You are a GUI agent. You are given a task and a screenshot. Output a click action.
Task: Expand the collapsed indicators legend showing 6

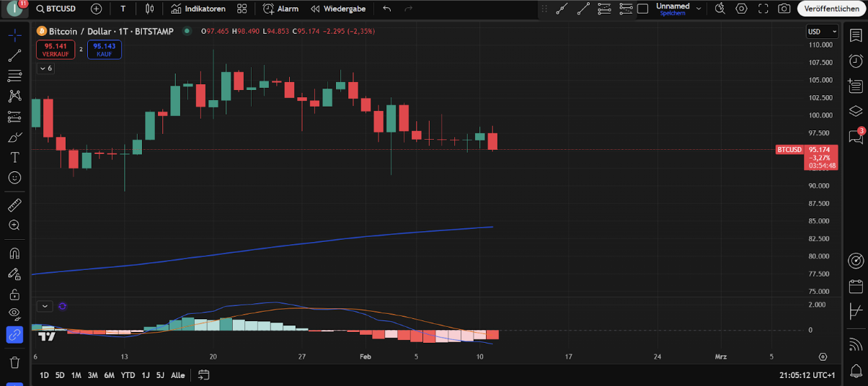[45, 68]
